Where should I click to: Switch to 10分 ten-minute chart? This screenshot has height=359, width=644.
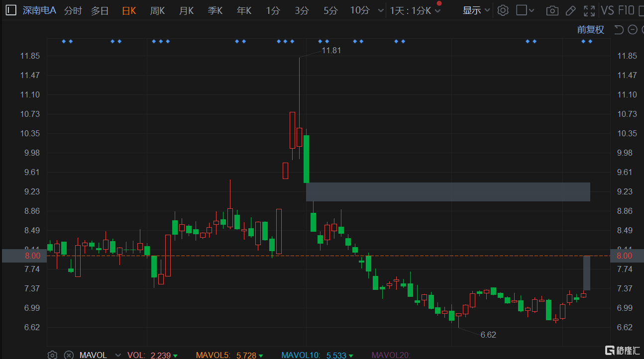coord(360,10)
